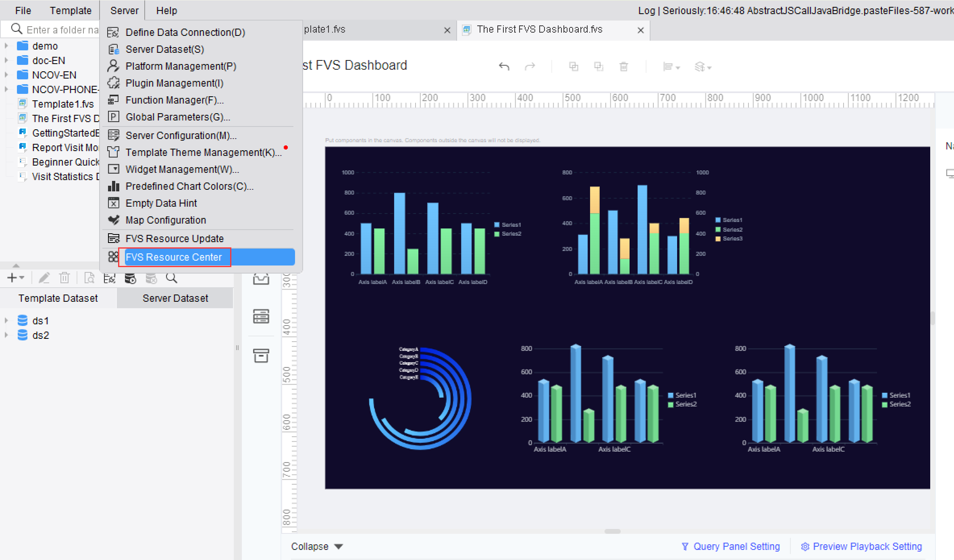Preview the dataset with the magnifier-document icon
The width and height of the screenshot is (954, 560).
point(89,278)
